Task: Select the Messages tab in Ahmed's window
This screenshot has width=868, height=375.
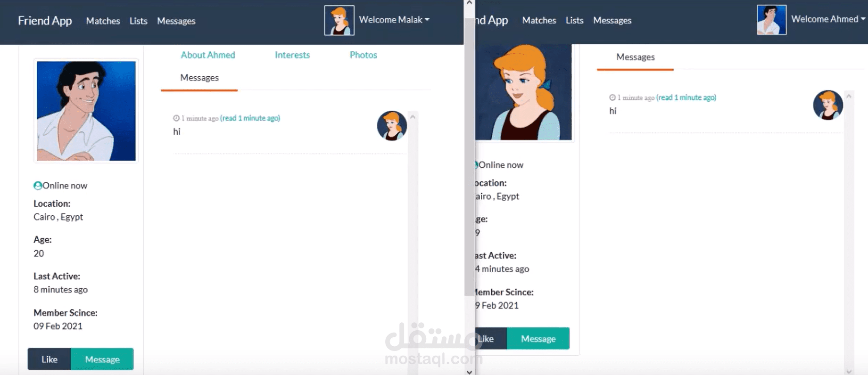Action: point(636,57)
